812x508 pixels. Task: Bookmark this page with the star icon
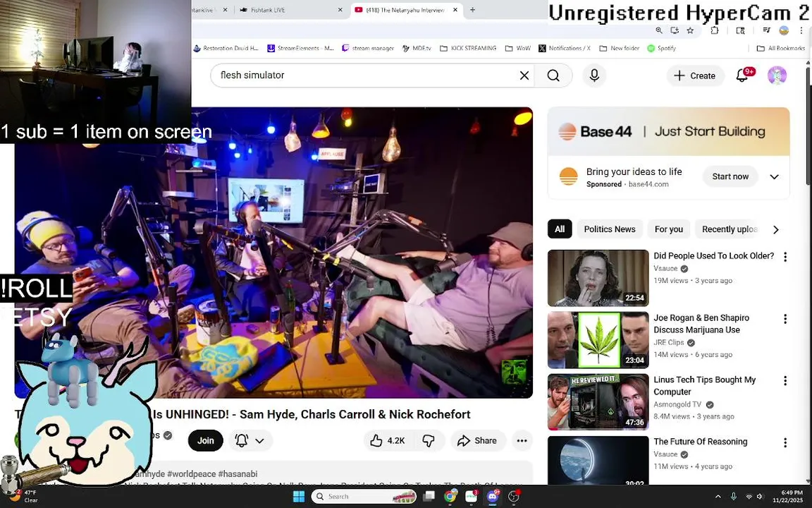click(x=690, y=30)
